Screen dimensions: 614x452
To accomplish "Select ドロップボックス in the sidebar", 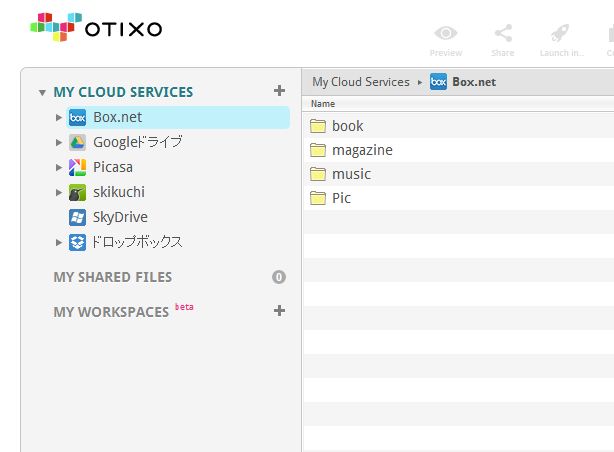I will point(137,242).
